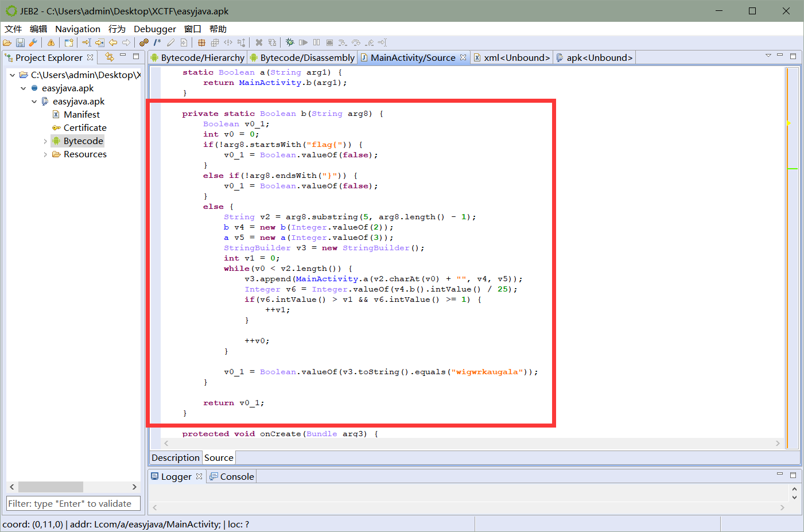
Task: Click the debugger stop square icon
Action: click(329, 42)
